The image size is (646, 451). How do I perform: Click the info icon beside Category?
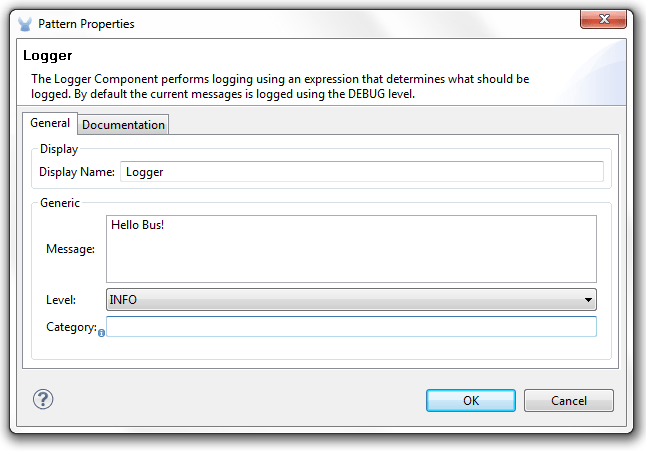[x=102, y=332]
